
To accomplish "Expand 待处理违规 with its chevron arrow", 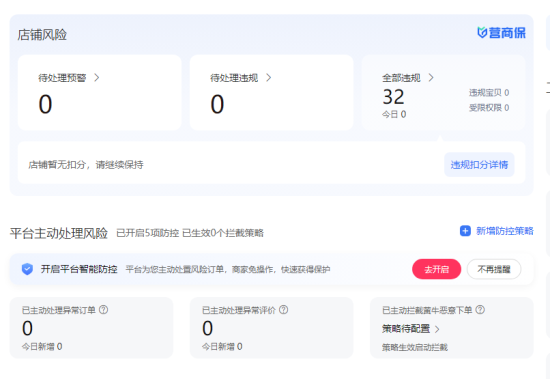I will [269, 78].
